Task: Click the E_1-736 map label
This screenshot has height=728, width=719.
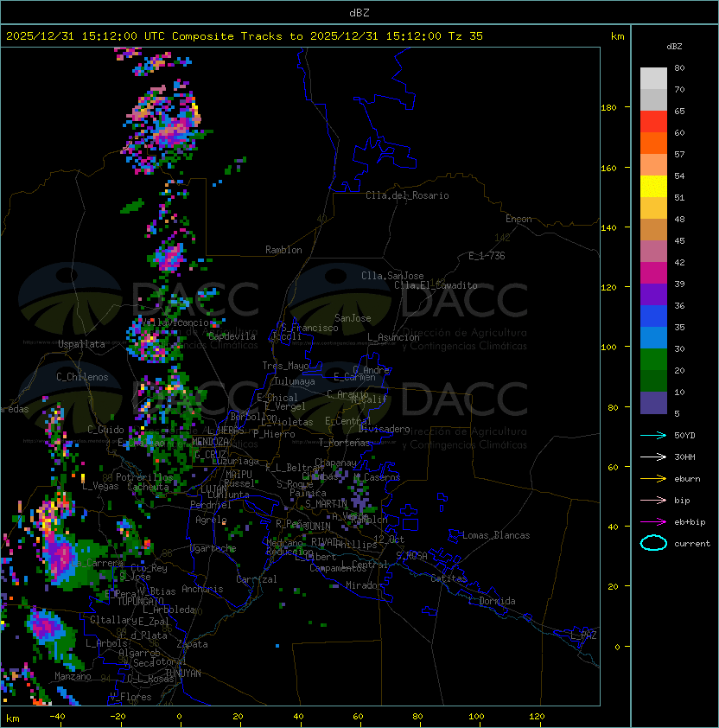Action: (487, 256)
